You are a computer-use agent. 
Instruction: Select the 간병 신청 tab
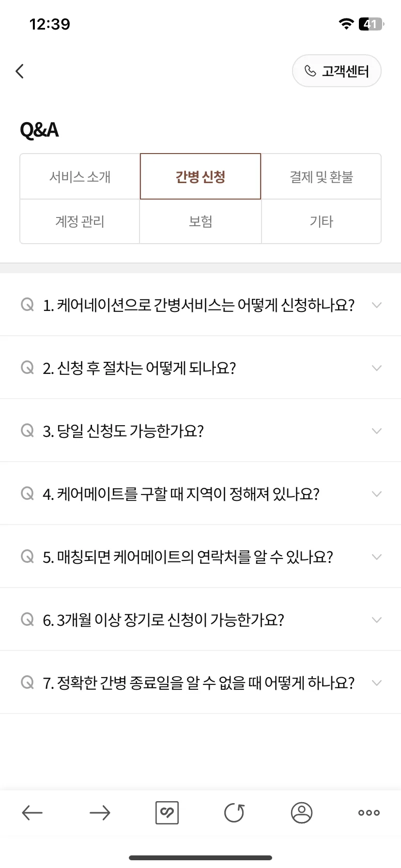click(200, 177)
